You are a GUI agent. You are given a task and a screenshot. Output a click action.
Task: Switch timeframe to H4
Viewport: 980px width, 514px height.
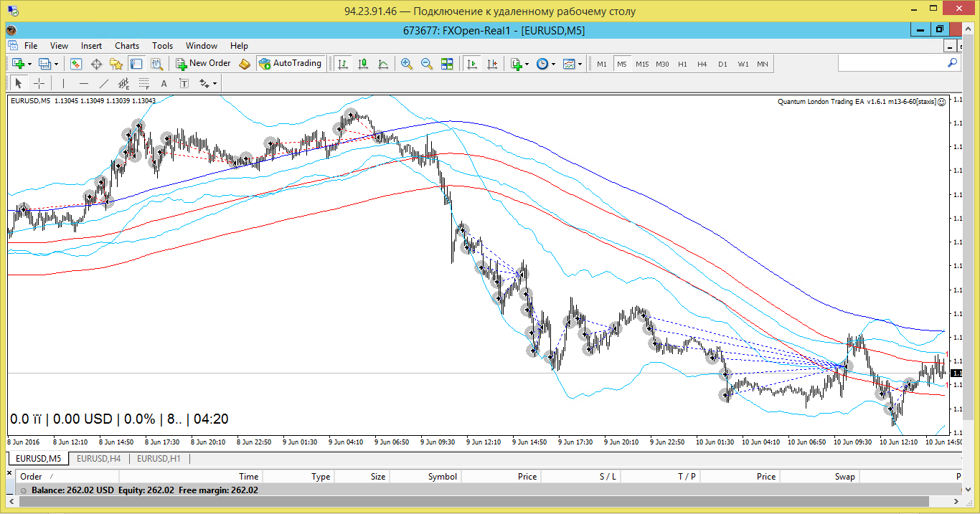pyautogui.click(x=702, y=64)
